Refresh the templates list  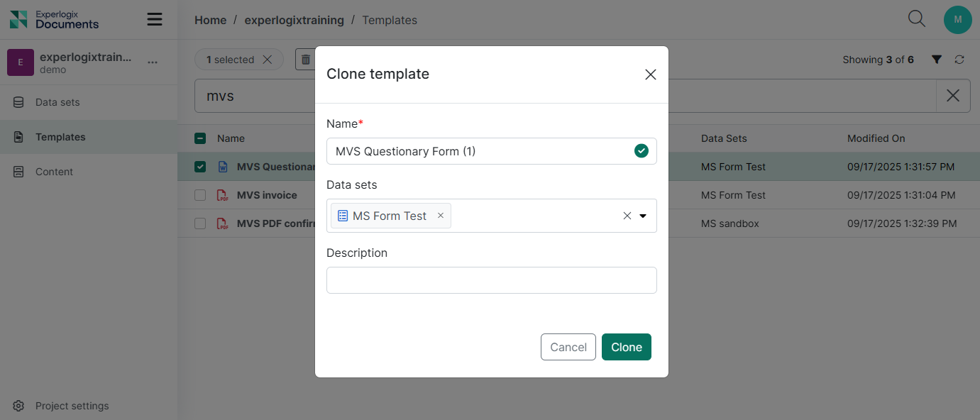coord(959,60)
